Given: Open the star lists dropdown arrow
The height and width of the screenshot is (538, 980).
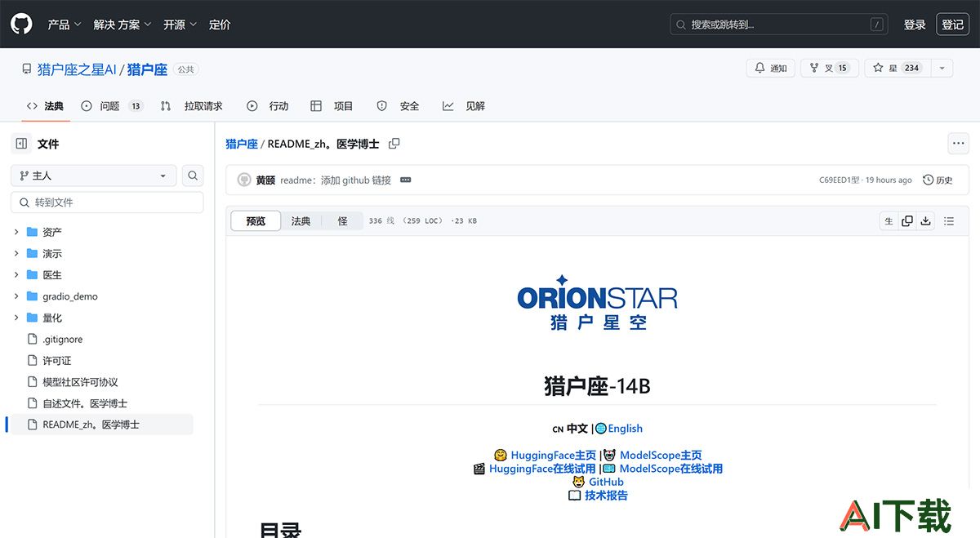Looking at the screenshot, I should 942,69.
